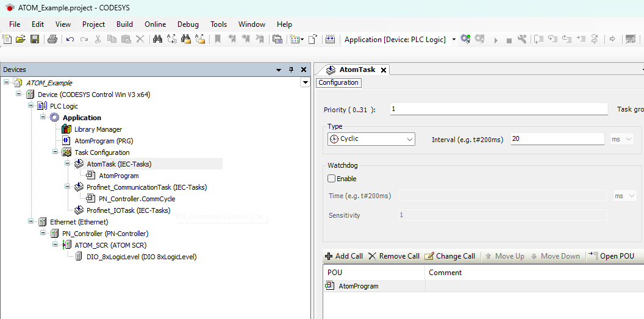Click the Add Call button

coord(344,256)
